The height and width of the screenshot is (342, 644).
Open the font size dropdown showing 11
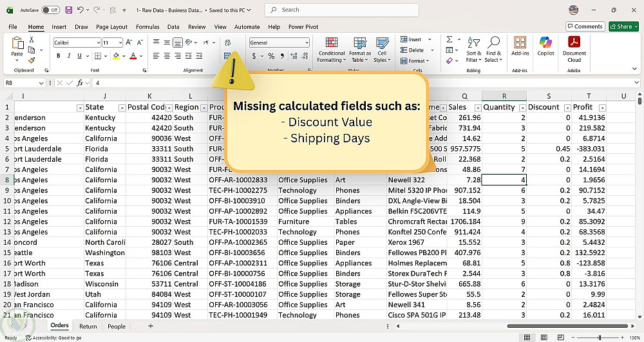[x=120, y=43]
